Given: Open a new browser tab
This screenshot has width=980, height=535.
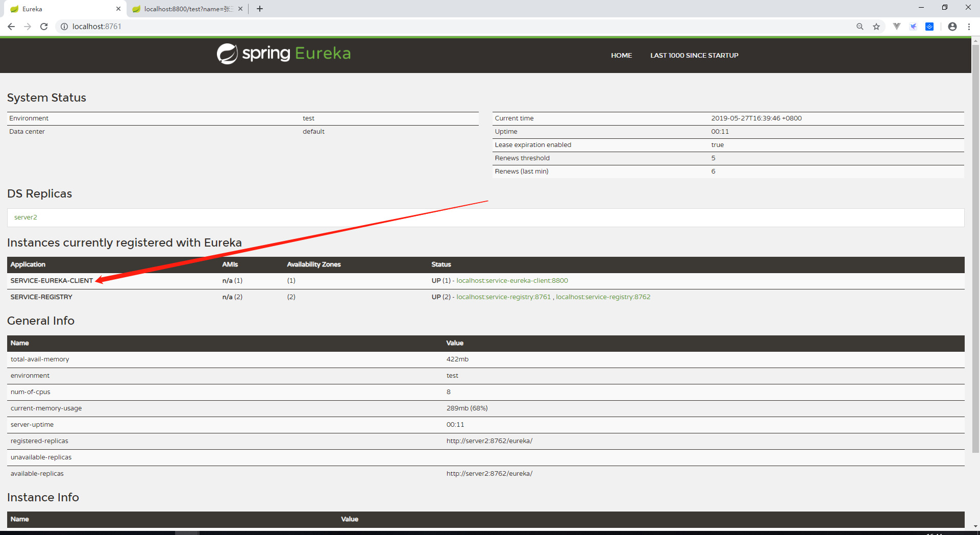Looking at the screenshot, I should click(260, 9).
